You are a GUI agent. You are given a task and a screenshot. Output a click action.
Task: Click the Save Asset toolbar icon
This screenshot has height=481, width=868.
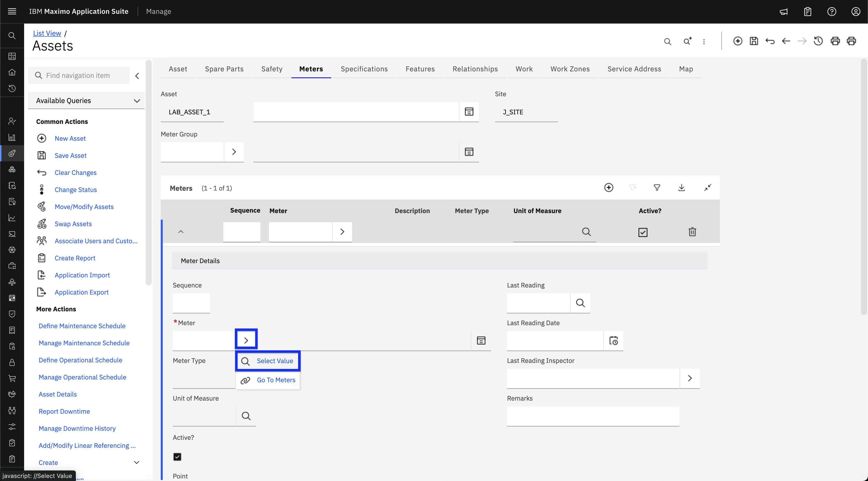click(x=754, y=41)
